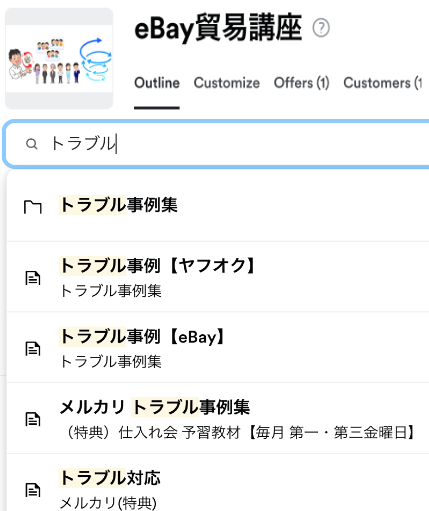Click the search magnifier icon
Screen dimensions: 429x511
point(32,144)
